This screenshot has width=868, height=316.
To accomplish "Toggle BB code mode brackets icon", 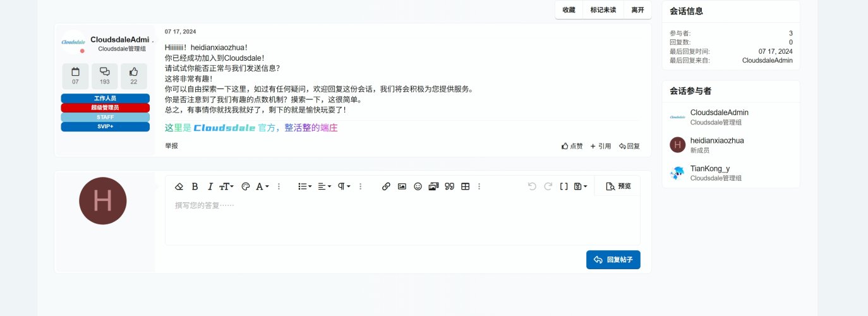I will pyautogui.click(x=564, y=186).
